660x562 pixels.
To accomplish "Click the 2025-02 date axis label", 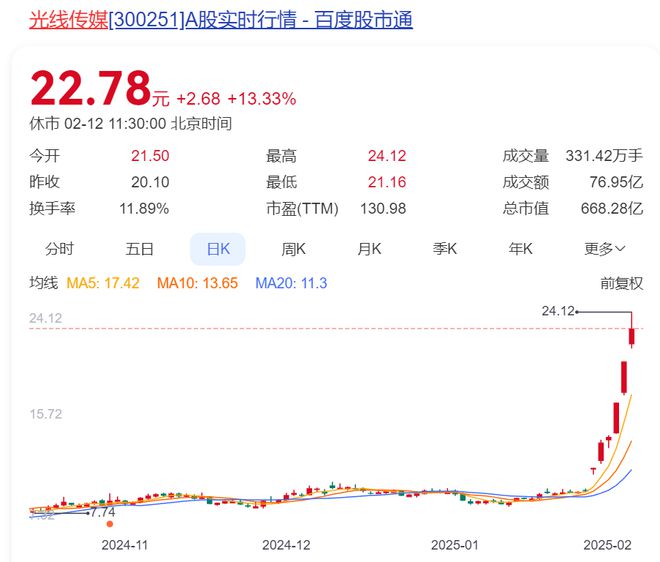I will coord(607,545).
